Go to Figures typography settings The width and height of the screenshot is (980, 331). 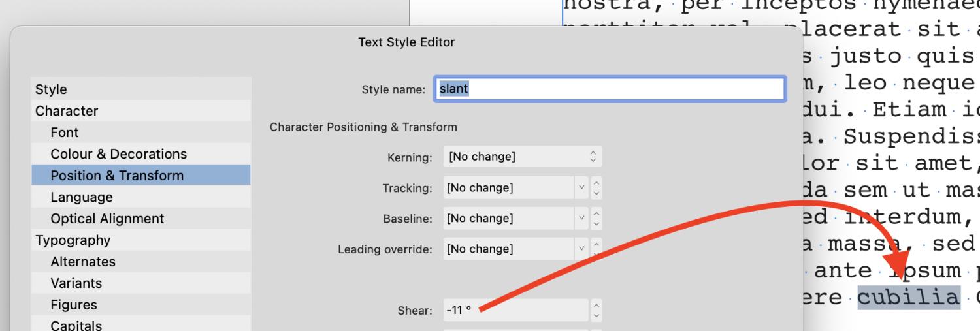[74, 305]
